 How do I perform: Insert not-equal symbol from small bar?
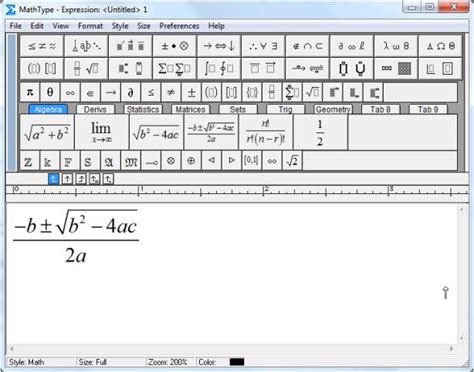coord(171,92)
